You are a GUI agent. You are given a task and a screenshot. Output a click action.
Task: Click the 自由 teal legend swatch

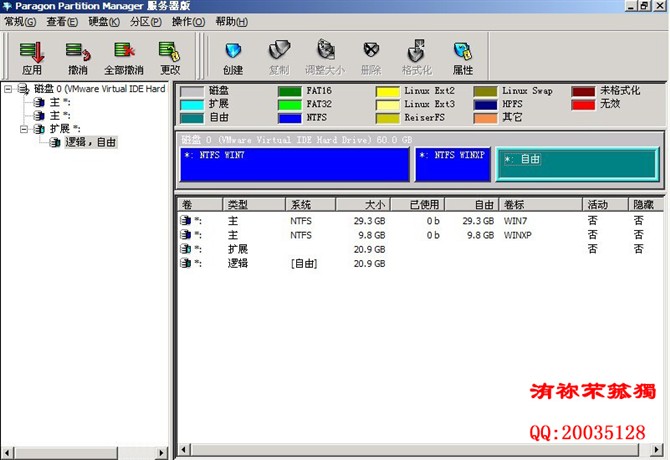(192, 118)
